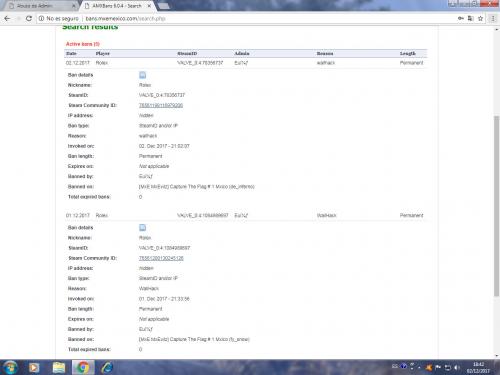Open second Steam Community ID link
This screenshot has height=375, width=500.
coord(161,258)
